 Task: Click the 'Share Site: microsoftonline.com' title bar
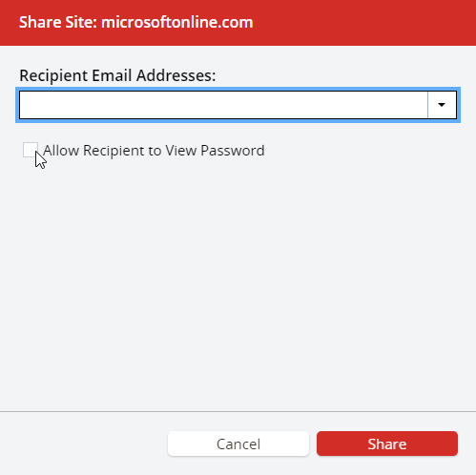[x=238, y=23]
